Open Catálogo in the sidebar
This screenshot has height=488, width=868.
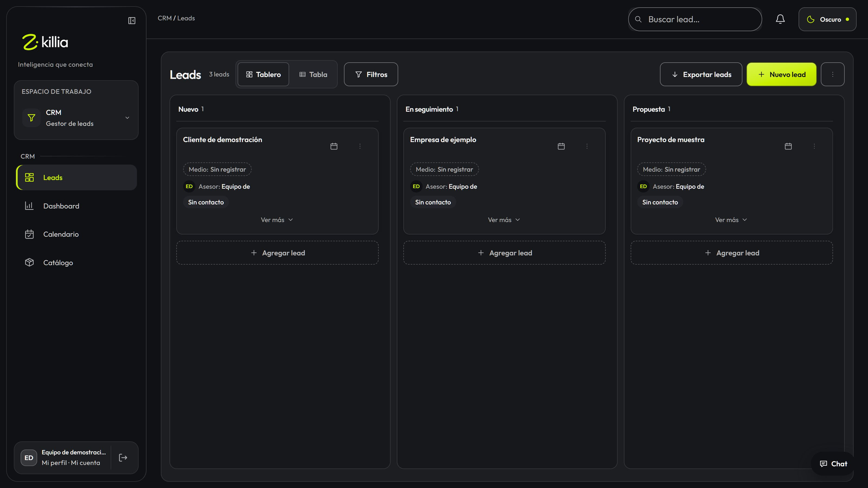[x=76, y=263]
